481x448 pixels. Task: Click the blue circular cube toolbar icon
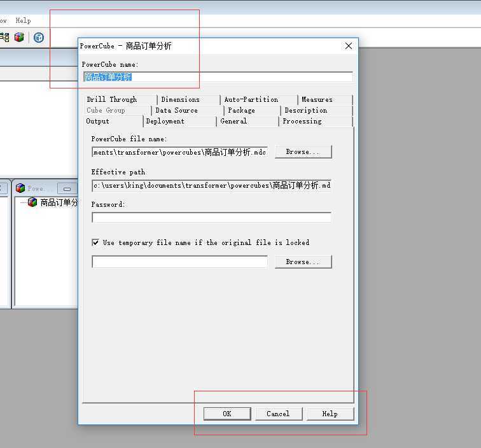point(39,38)
